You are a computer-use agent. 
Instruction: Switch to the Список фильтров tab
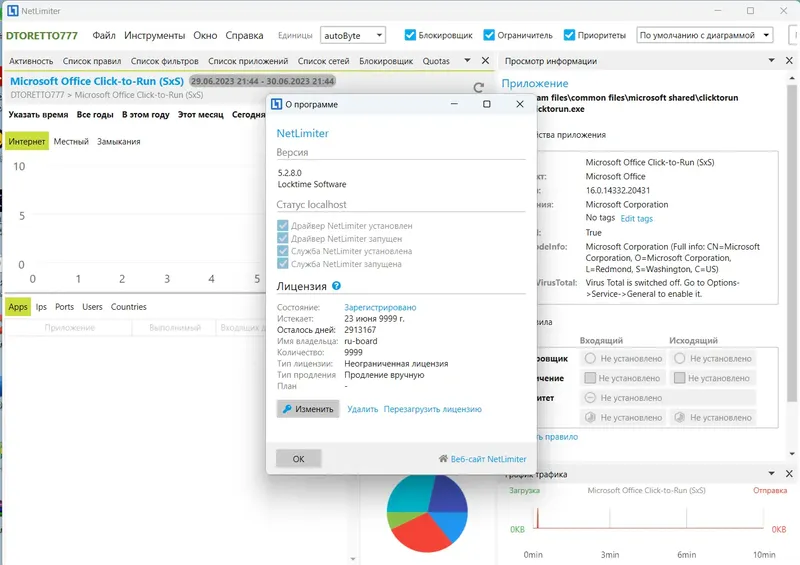pos(164,61)
